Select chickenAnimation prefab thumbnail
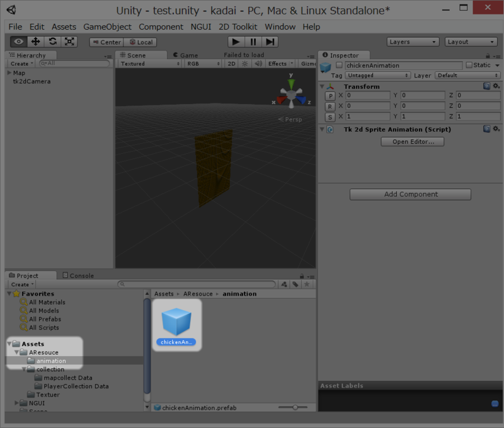The image size is (504, 428). (x=176, y=325)
